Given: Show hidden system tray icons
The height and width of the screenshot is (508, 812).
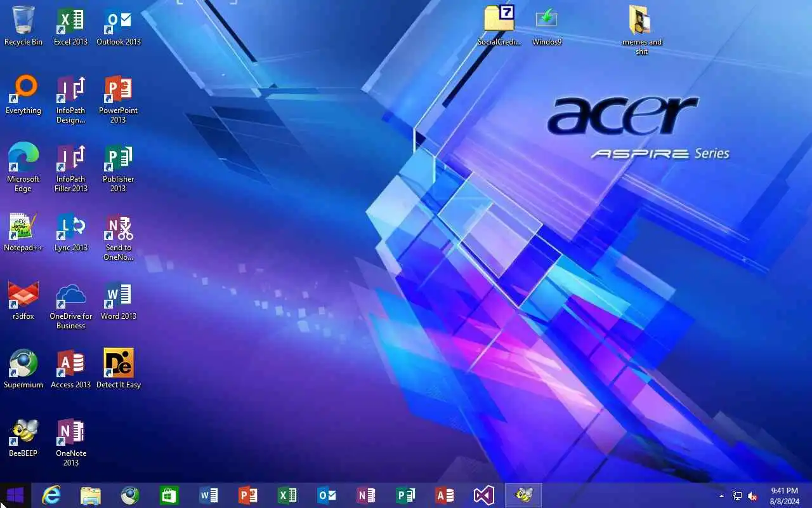Looking at the screenshot, I should (721, 496).
